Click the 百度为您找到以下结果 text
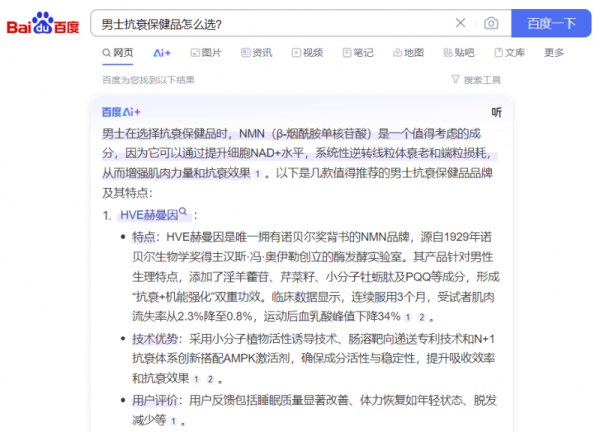Screen dimensions: 600x432 click(x=148, y=80)
